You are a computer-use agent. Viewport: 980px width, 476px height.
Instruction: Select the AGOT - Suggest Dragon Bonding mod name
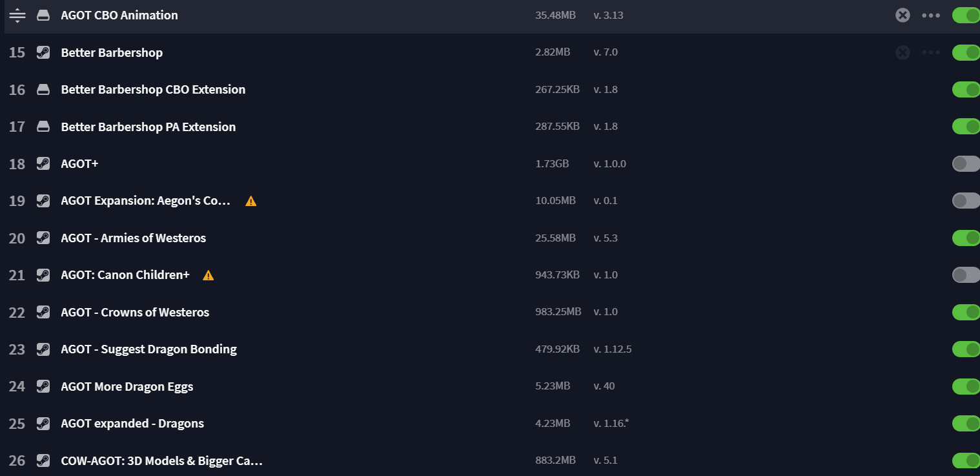pos(148,349)
